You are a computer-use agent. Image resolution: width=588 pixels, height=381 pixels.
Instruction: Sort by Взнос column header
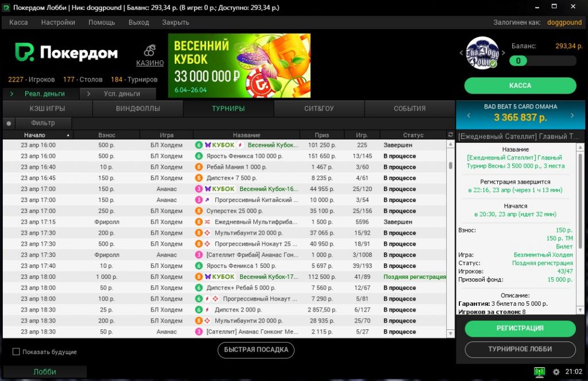coord(106,135)
